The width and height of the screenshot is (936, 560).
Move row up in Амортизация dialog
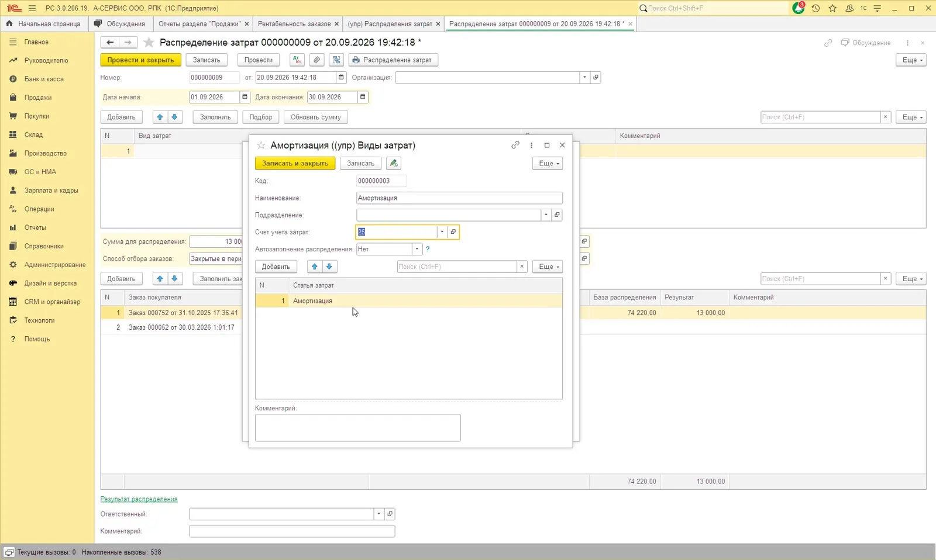pos(315,267)
